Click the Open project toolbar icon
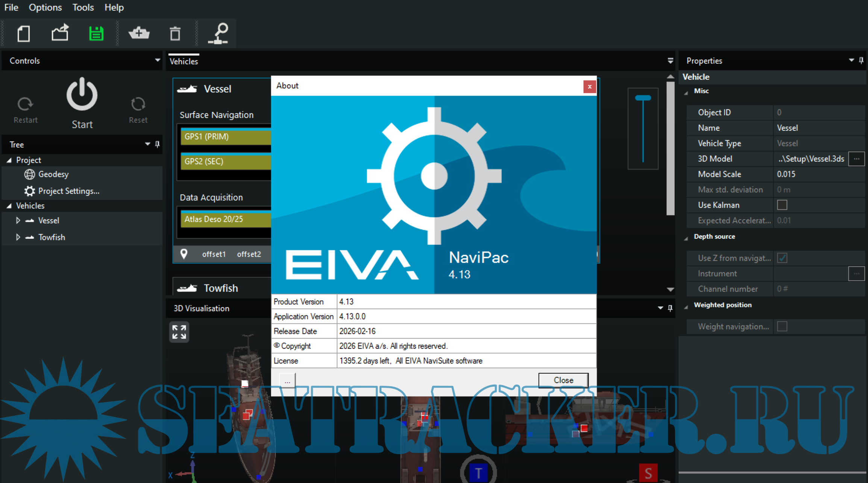868x483 pixels. pos(60,33)
